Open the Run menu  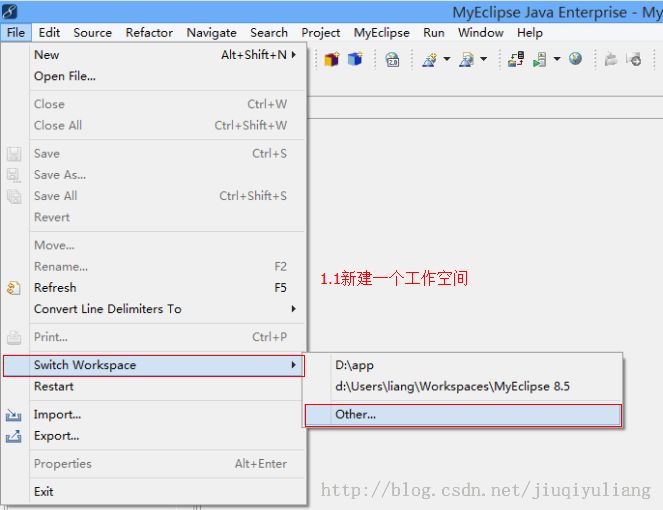pos(434,33)
